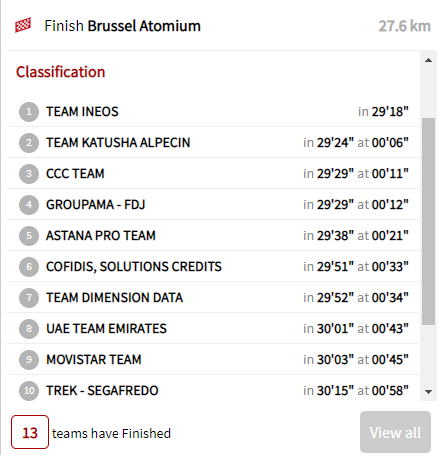Click the Classification heading
442x461 pixels.
[61, 72]
